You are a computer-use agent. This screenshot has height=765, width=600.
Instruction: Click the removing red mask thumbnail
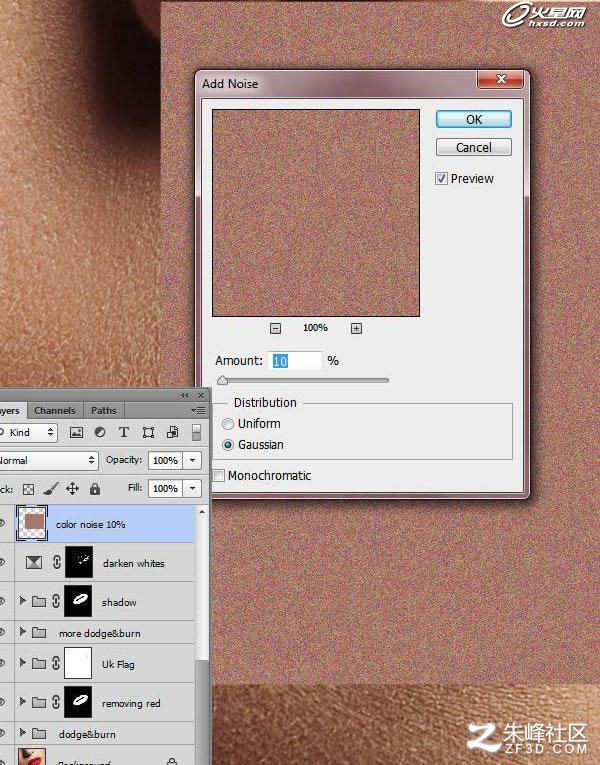click(78, 702)
